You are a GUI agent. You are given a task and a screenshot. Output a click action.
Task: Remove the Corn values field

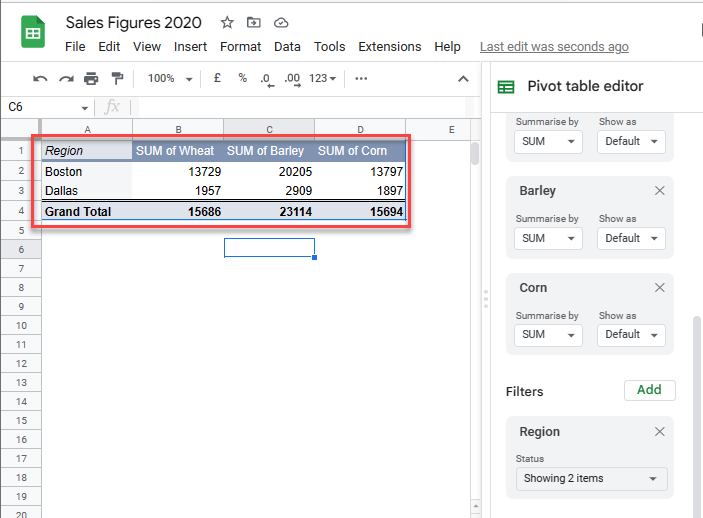coord(659,287)
